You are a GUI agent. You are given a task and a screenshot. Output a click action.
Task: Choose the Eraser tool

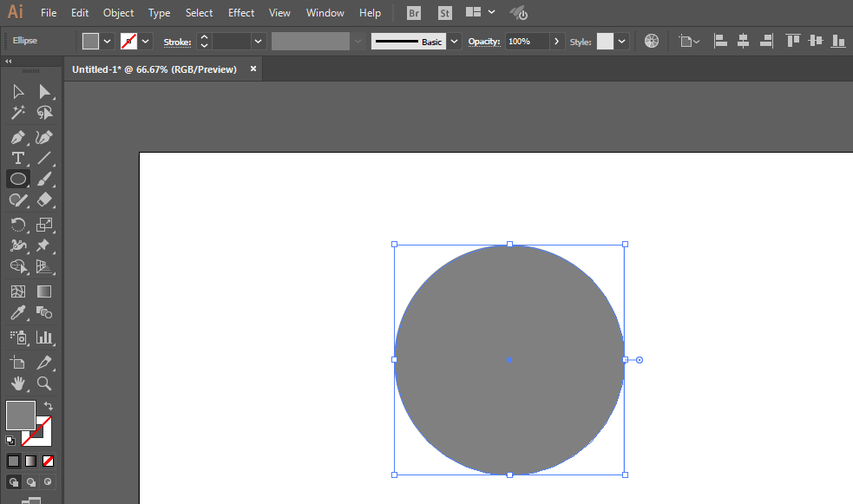[44, 200]
